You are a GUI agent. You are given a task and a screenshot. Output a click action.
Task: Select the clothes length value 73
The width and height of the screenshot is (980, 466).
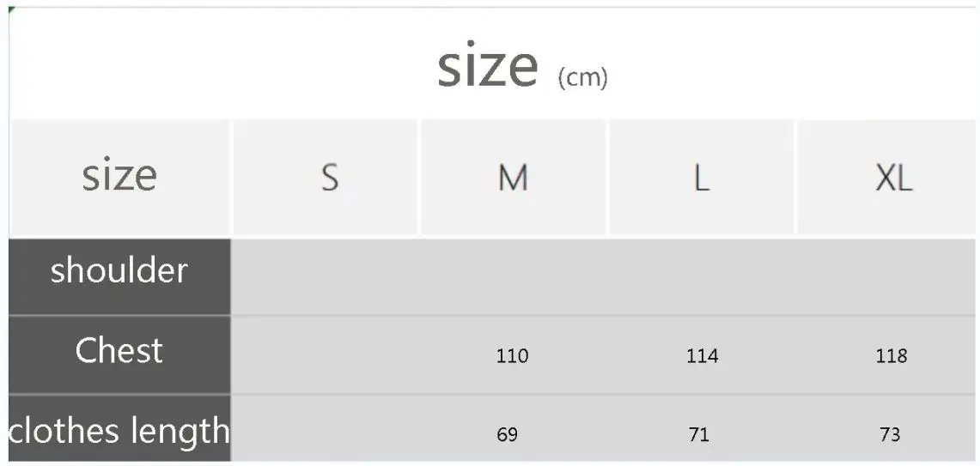(x=890, y=434)
